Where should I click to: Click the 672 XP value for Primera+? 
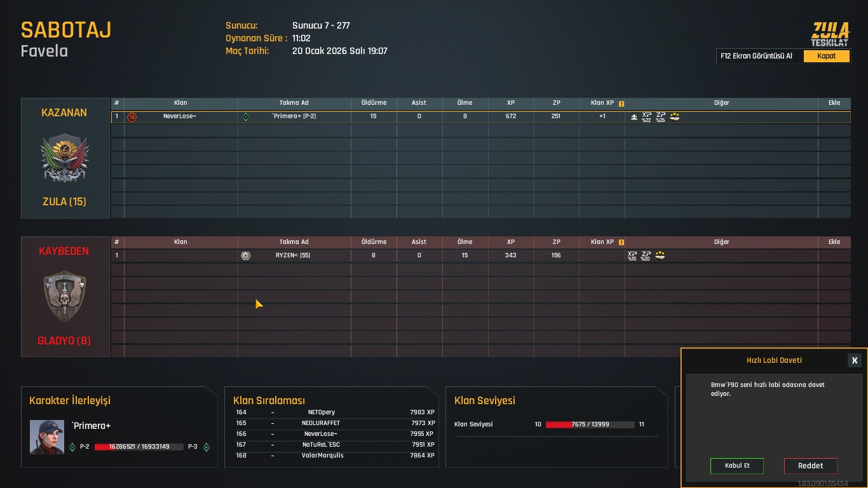tap(511, 117)
